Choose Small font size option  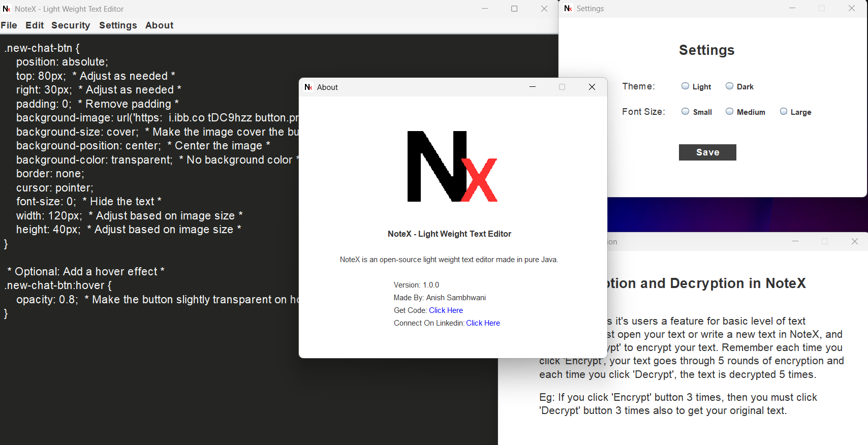coord(686,112)
